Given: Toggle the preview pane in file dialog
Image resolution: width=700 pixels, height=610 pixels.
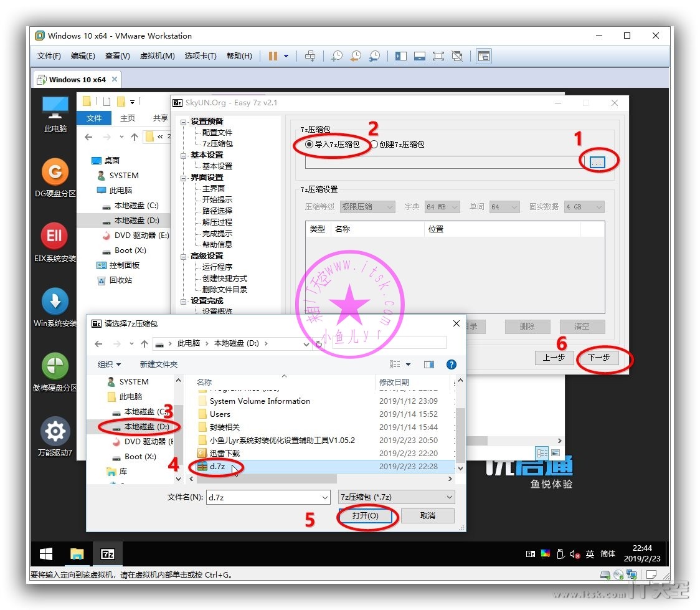Looking at the screenshot, I should [x=429, y=365].
